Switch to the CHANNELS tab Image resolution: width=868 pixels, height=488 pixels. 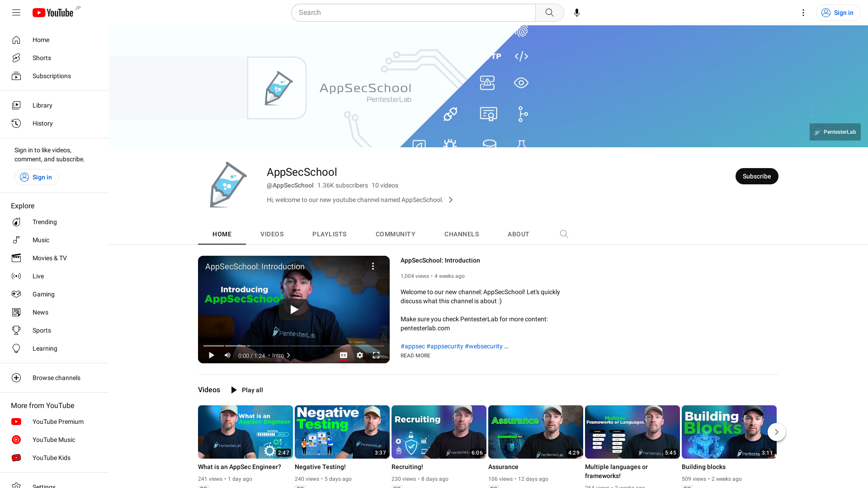pyautogui.click(x=462, y=234)
